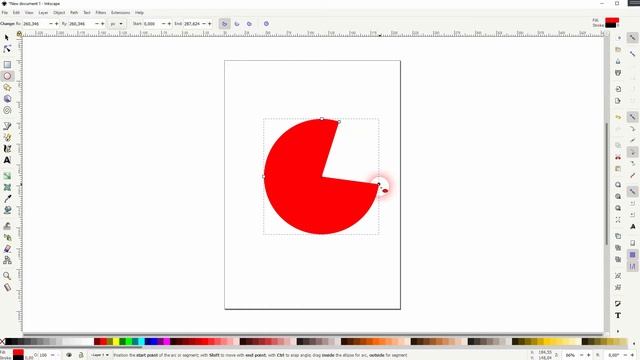Open the Filters menu
Image resolution: width=640 pixels, height=360 pixels.
click(x=100, y=13)
